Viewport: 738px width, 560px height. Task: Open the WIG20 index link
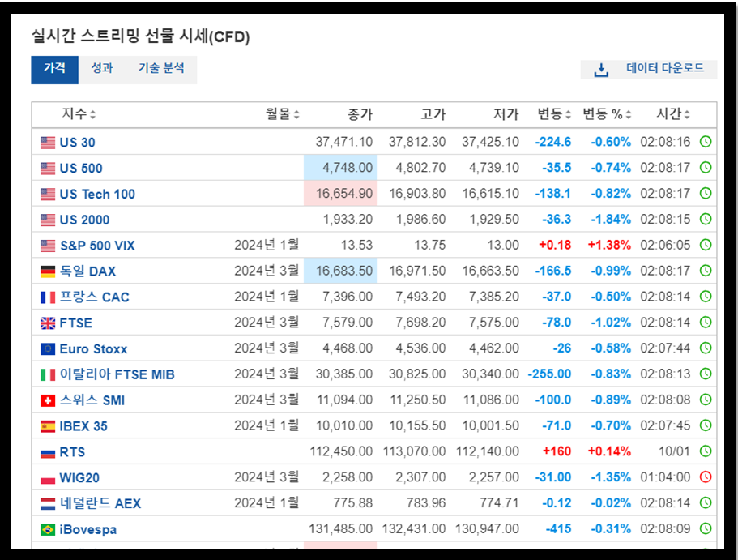pos(79,478)
